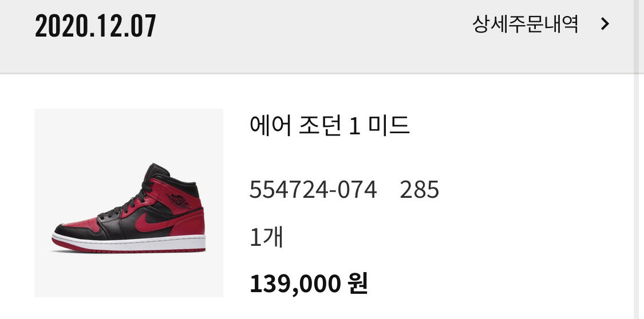The height and width of the screenshot is (319, 644).
Task: Click the order date 2020.12.07
Action: click(95, 26)
